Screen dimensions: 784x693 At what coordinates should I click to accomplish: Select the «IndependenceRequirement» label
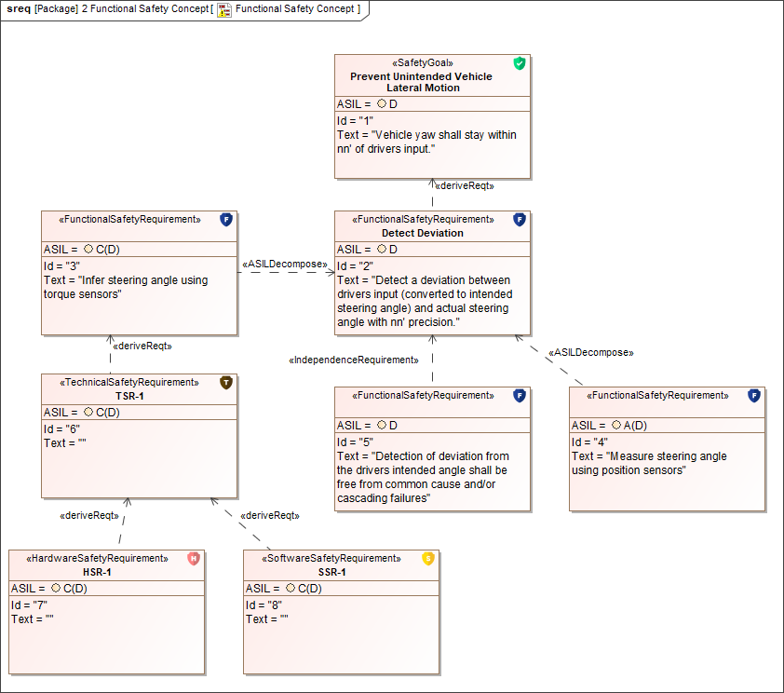point(354,360)
